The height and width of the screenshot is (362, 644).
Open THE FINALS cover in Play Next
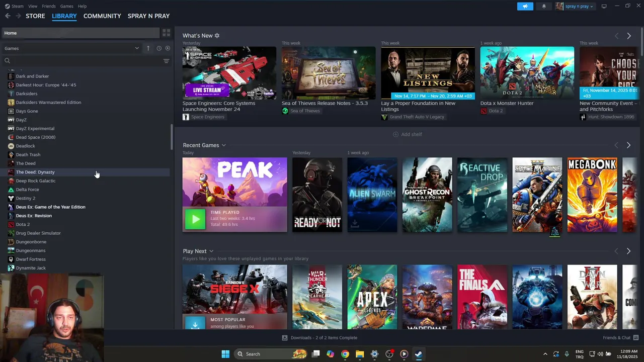click(482, 297)
